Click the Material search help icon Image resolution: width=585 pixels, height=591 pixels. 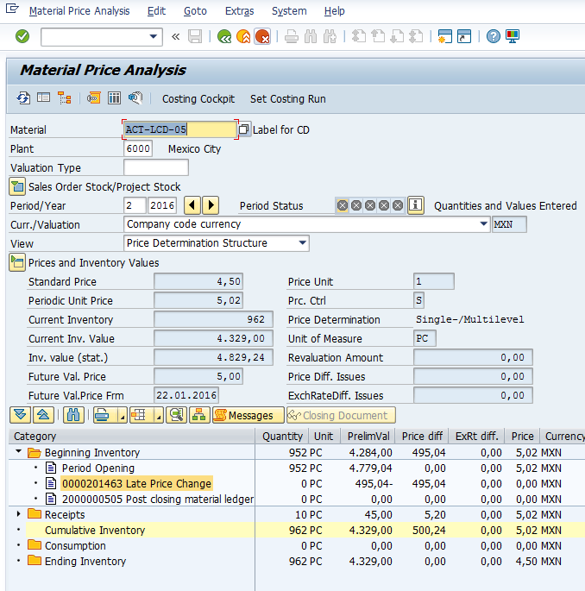[244, 130]
